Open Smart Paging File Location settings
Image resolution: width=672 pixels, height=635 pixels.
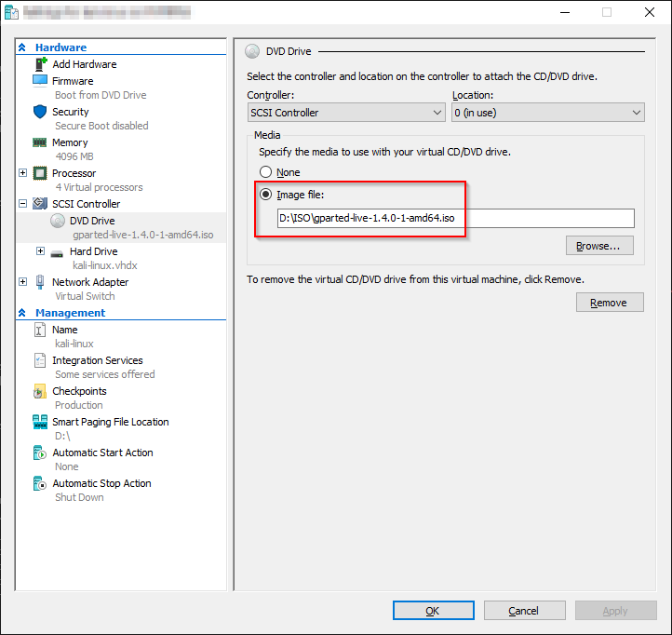coord(110,422)
